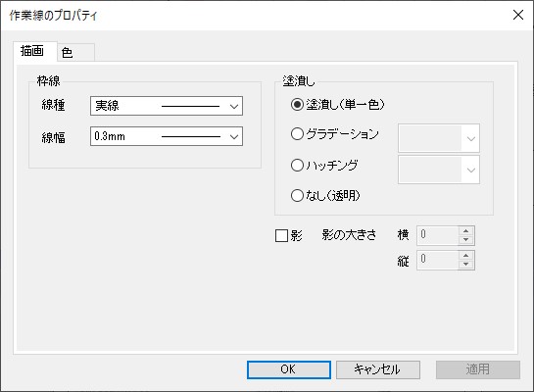
Task: Click the 横 shadow size field
Action: tap(437, 235)
